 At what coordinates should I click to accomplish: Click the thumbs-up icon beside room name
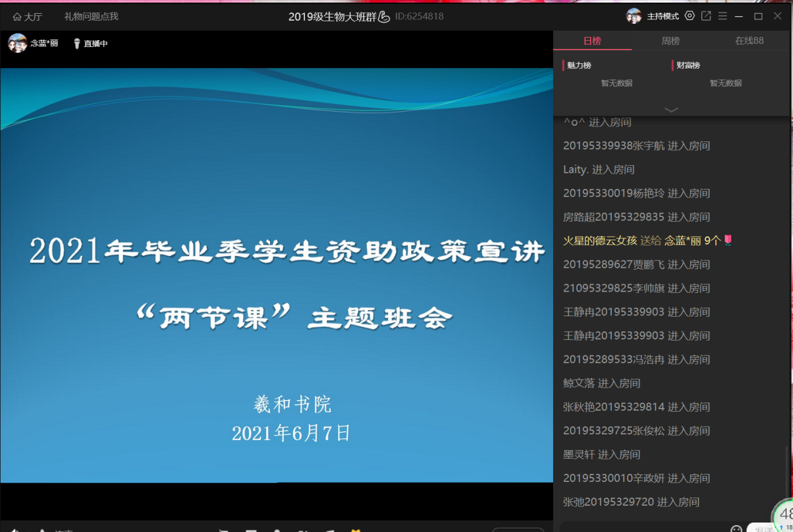[385, 17]
